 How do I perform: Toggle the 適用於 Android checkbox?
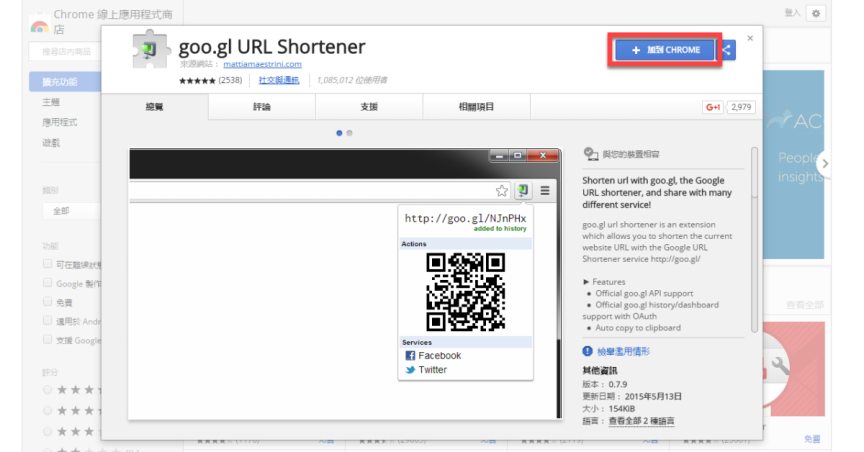(x=47, y=320)
